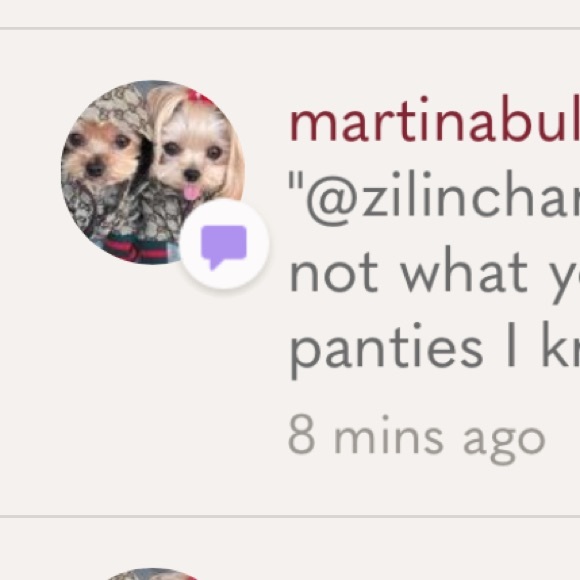Click the word "ago" in the timestamp
The height and width of the screenshot is (580, 580).
tap(504, 445)
